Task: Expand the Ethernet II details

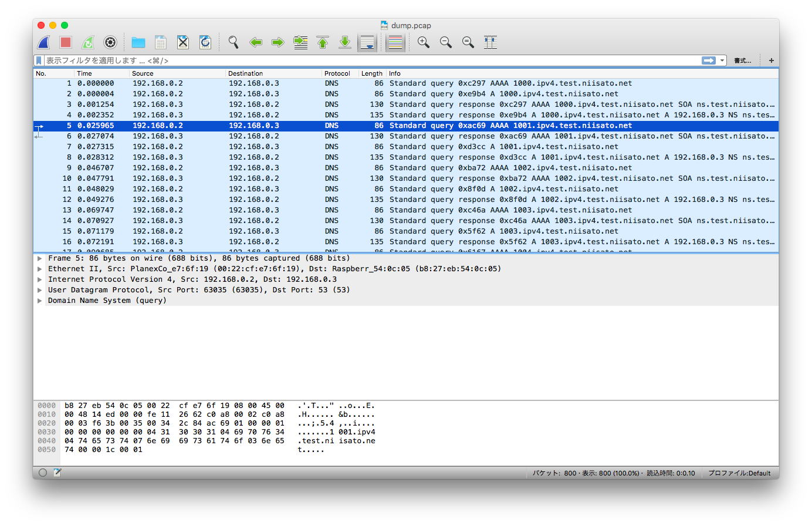Action: click(40, 269)
